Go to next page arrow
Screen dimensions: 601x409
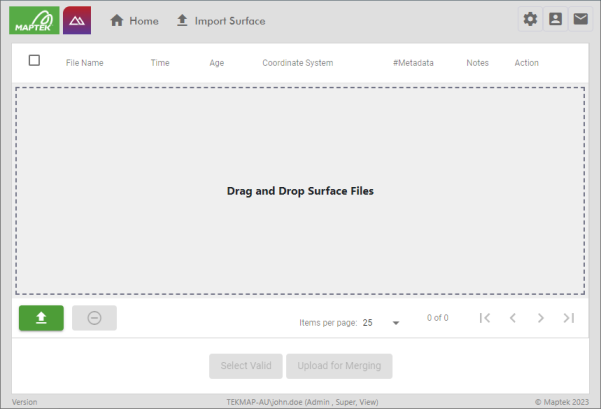pyautogui.click(x=540, y=318)
